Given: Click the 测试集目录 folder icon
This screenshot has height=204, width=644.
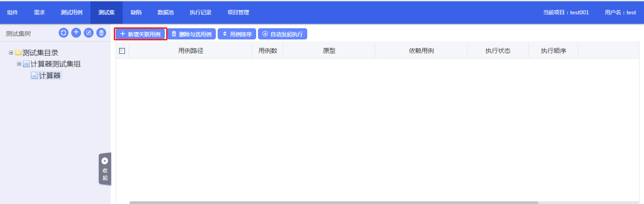Looking at the screenshot, I should pos(18,53).
